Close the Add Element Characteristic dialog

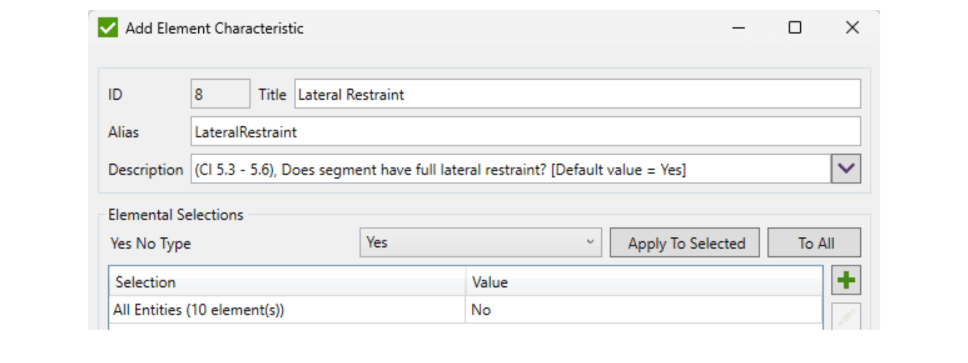pyautogui.click(x=852, y=28)
